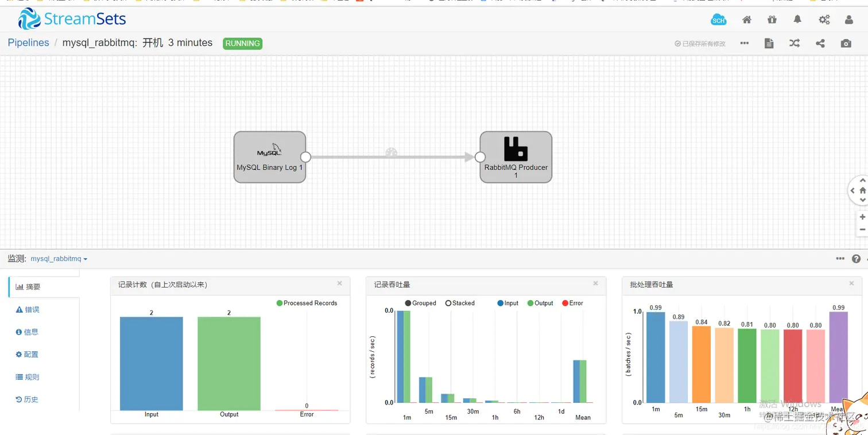Open the notifications bell

click(797, 20)
